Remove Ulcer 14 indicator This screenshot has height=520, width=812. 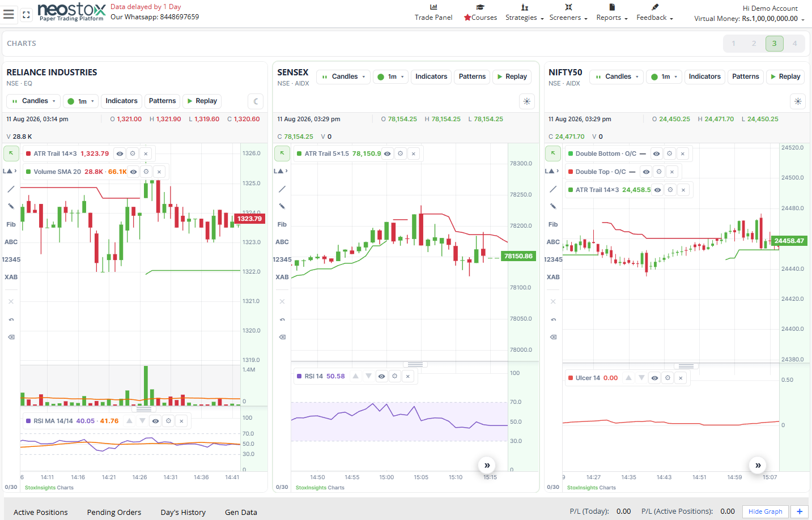(x=681, y=378)
